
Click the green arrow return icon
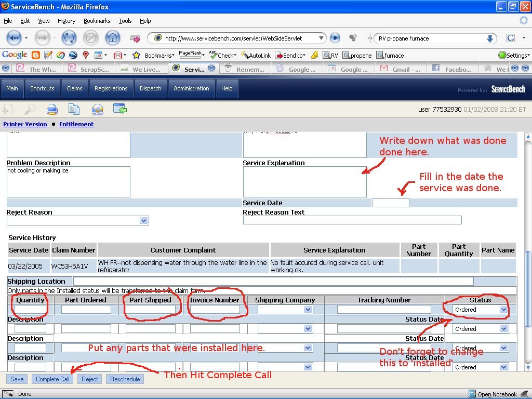point(120,109)
